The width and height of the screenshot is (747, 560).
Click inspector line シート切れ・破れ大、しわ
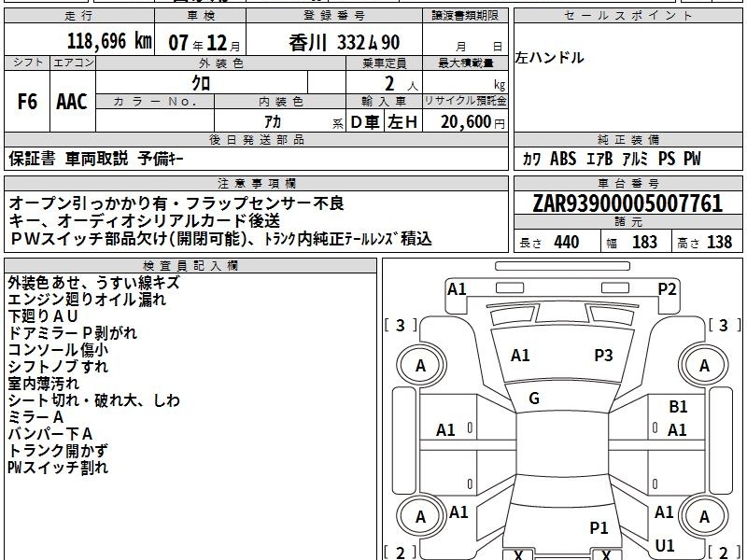[x=94, y=400]
